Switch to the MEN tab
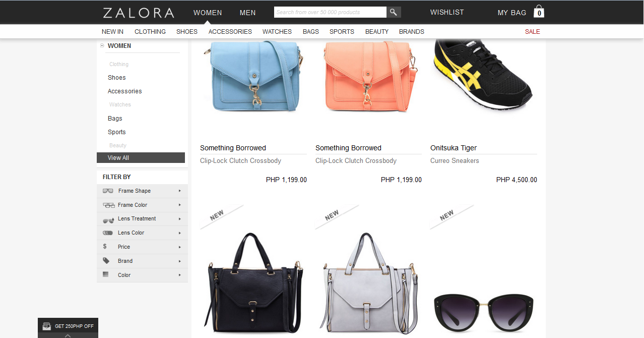This screenshot has width=644, height=338. (x=247, y=13)
